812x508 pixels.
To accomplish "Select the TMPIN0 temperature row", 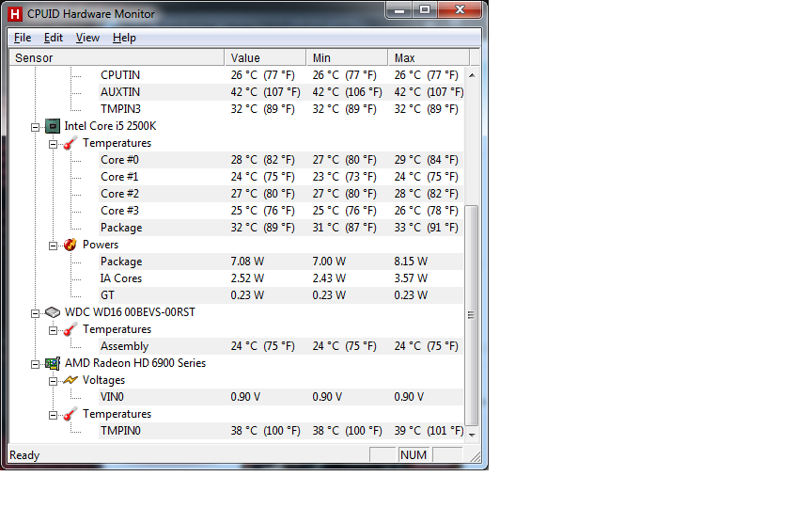I will tap(281, 431).
